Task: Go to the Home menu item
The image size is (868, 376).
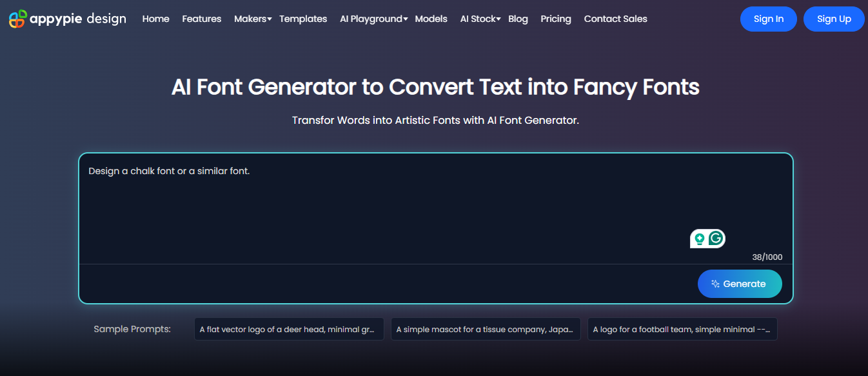Action: click(x=156, y=19)
